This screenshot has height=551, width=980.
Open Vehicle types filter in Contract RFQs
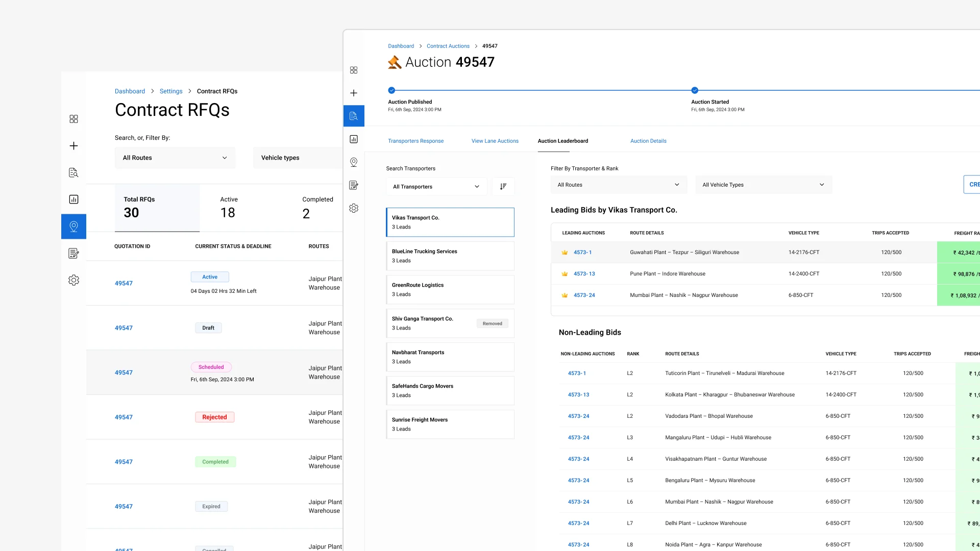[298, 158]
